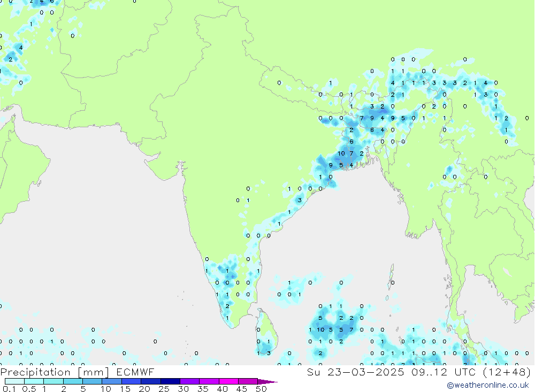Click the legend label '50'
The width and height of the screenshot is (535, 392).
261,389
